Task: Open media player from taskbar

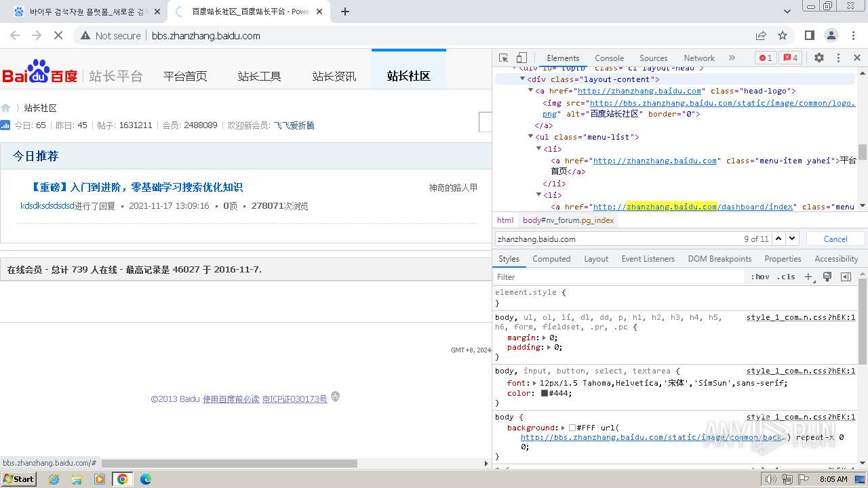Action: (x=100, y=479)
